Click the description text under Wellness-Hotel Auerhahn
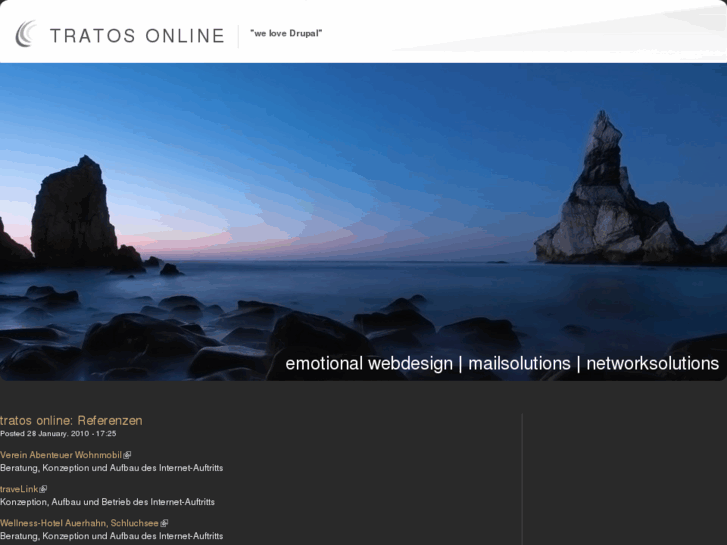This screenshot has width=727, height=545. [111, 536]
